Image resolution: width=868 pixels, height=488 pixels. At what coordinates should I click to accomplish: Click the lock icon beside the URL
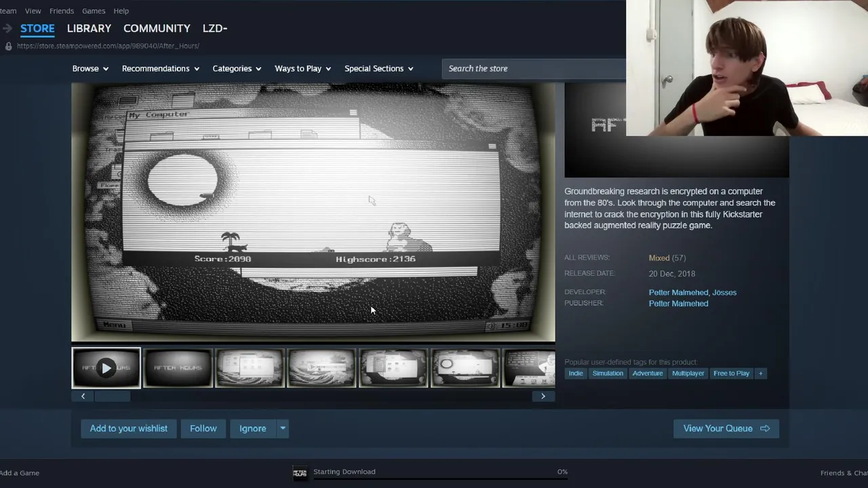tap(8, 46)
